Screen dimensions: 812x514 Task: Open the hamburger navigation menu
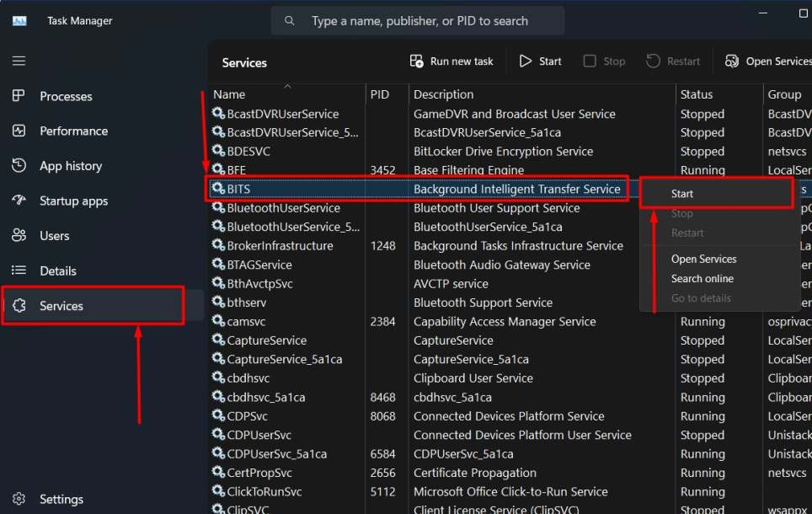pos(19,61)
